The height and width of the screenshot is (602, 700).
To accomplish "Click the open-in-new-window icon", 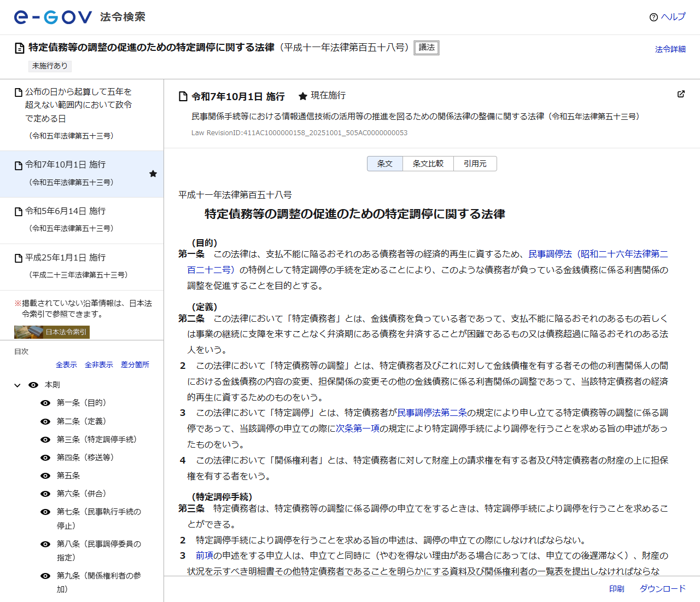I will coord(681,94).
